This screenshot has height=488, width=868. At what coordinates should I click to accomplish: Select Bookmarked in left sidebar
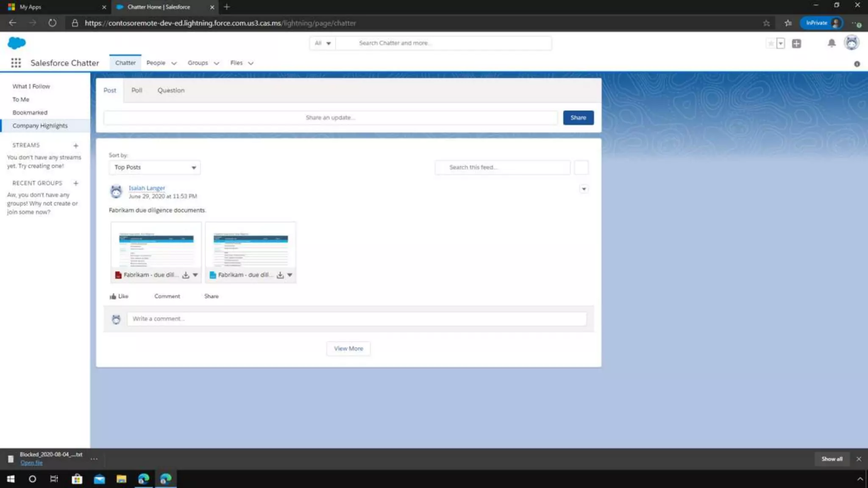point(30,112)
